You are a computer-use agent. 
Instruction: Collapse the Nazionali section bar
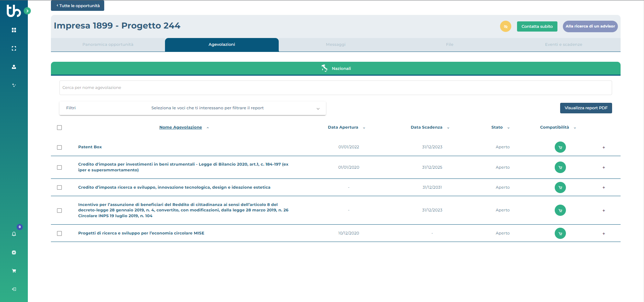[x=336, y=69]
